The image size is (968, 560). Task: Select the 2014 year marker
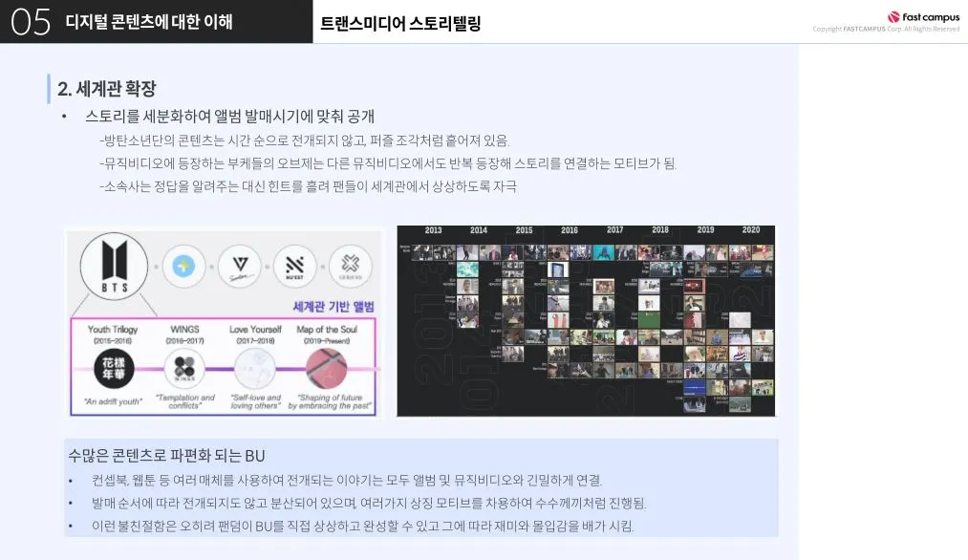click(479, 229)
